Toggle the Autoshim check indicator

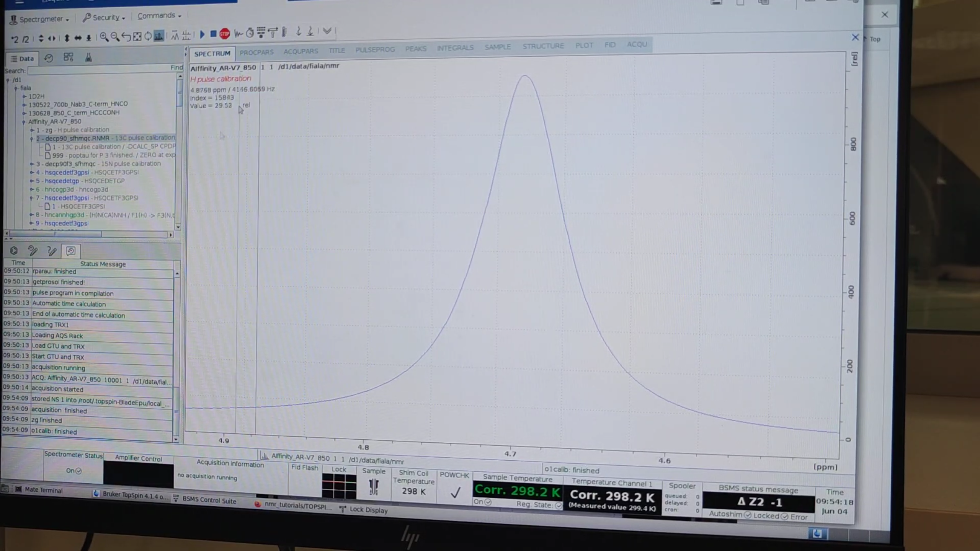coord(747,515)
